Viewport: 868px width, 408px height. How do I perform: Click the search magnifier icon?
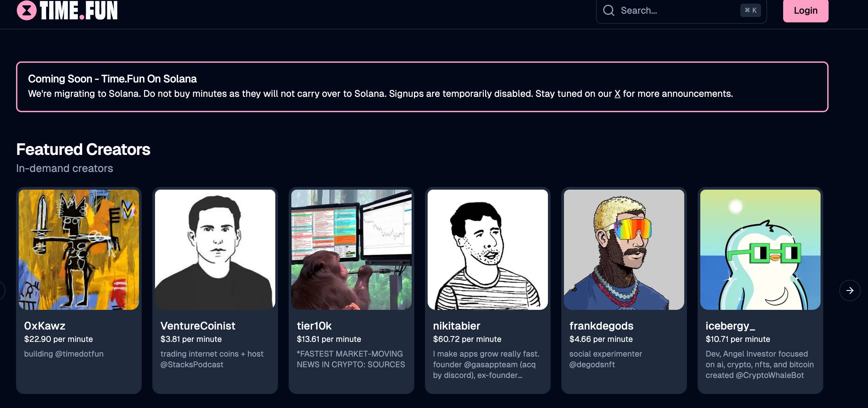pyautogui.click(x=608, y=10)
